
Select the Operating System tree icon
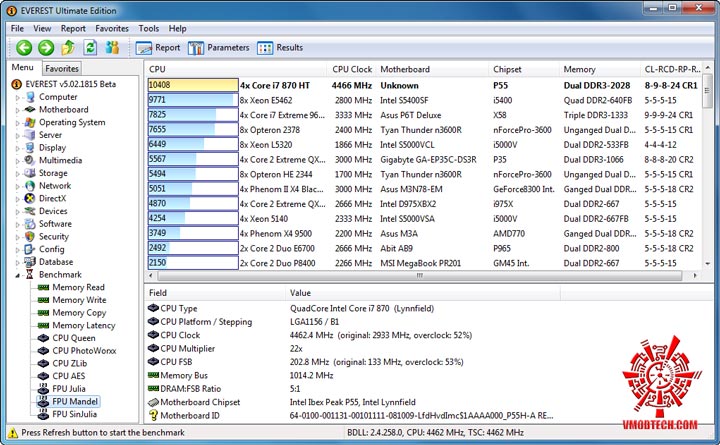tap(30, 122)
